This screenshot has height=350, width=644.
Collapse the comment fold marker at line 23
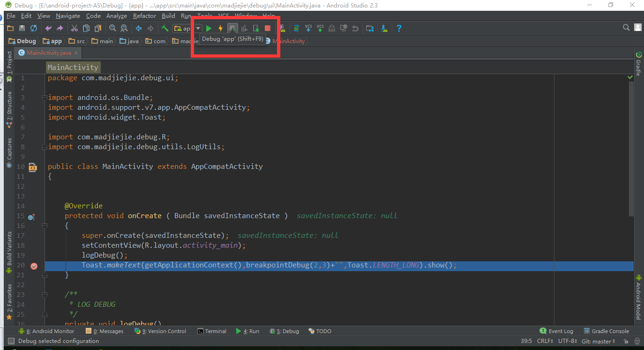click(x=45, y=295)
